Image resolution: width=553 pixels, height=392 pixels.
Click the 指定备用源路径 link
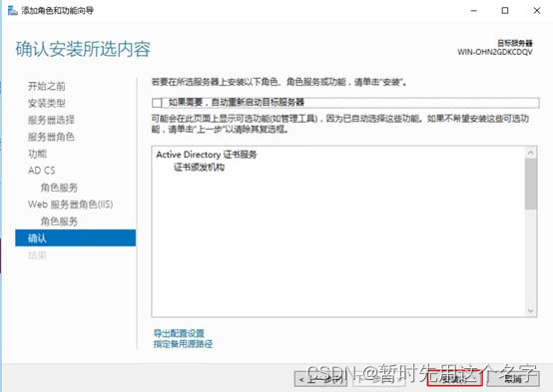[x=183, y=344]
